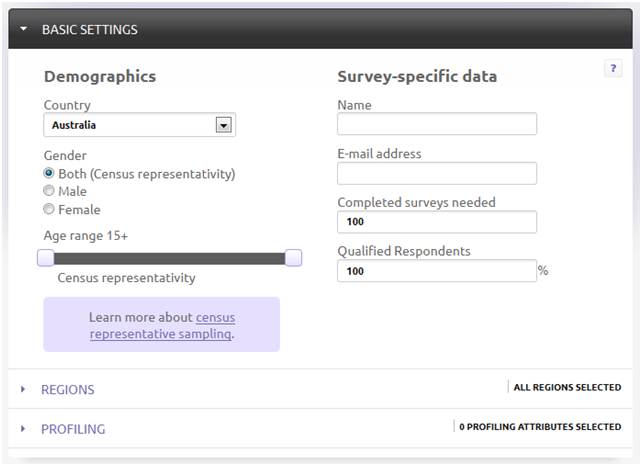Click the Country dropdown arrow button
Screen dimensions: 642x466
(x=224, y=125)
